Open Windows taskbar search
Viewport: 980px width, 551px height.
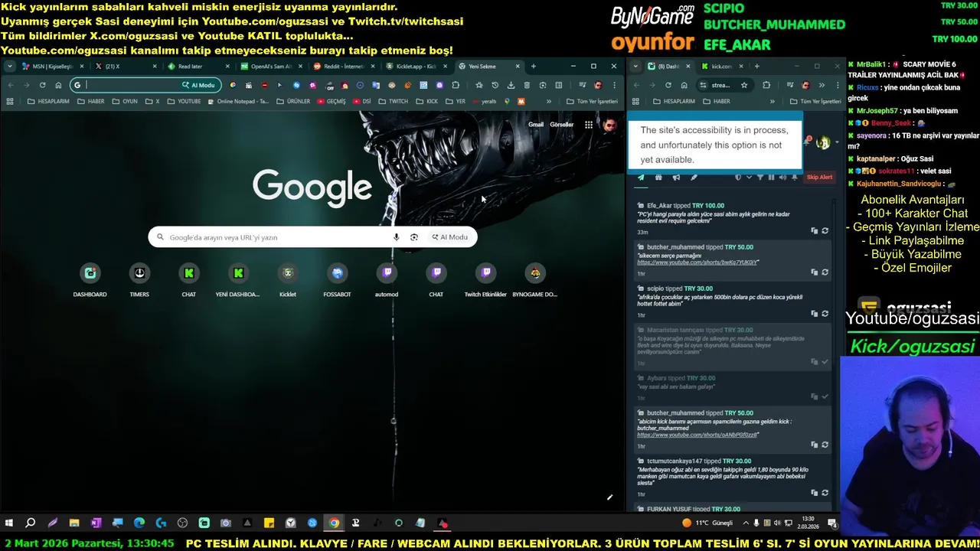coord(31,523)
